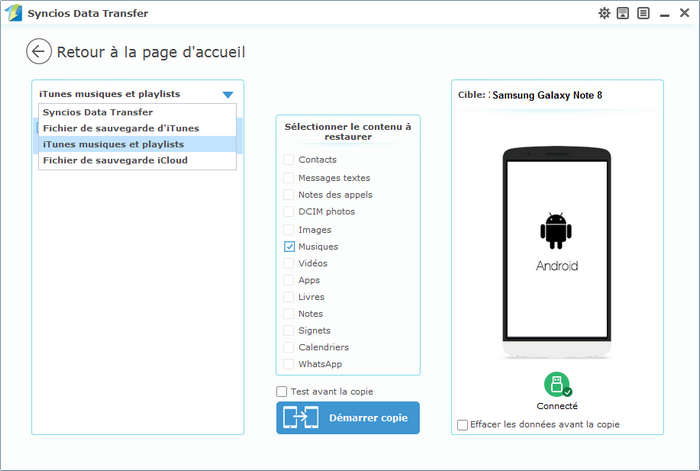Check 'Effacer les données avant la copie'
Viewport: 700px width, 471px height.
tap(462, 424)
